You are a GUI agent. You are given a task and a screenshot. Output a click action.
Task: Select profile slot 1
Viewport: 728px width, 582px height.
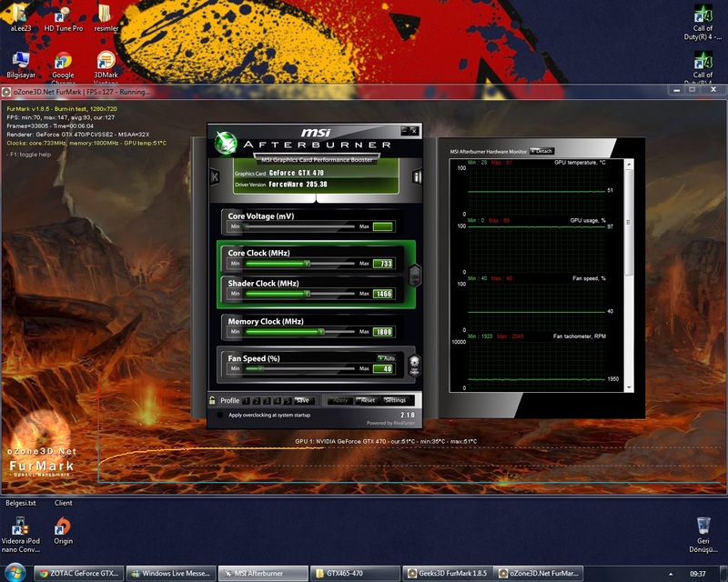coord(246,400)
